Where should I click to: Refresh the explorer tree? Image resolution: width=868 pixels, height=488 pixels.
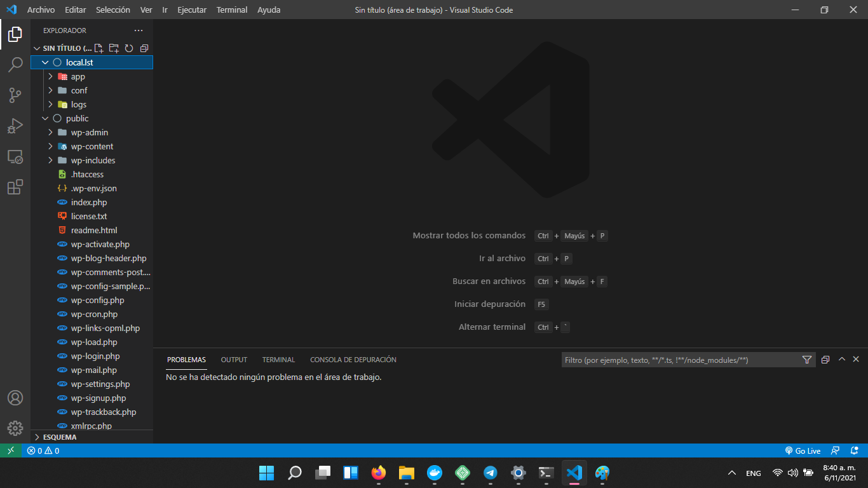[129, 48]
